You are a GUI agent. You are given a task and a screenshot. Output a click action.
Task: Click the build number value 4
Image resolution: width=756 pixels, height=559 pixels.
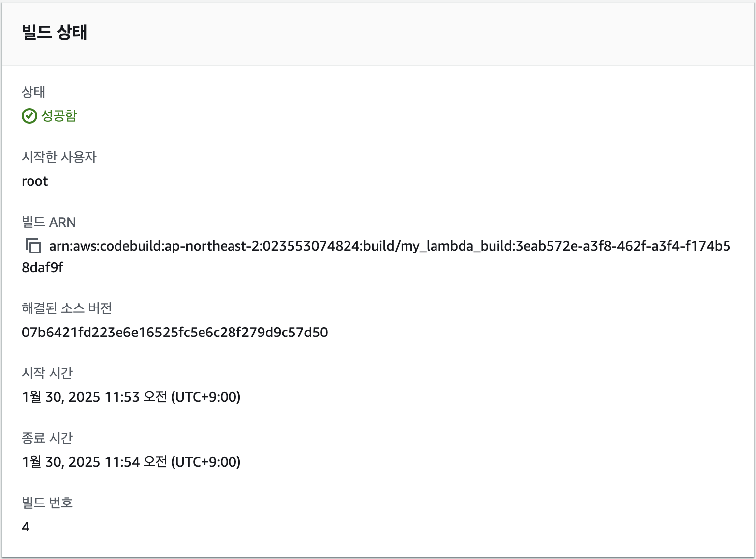click(26, 527)
